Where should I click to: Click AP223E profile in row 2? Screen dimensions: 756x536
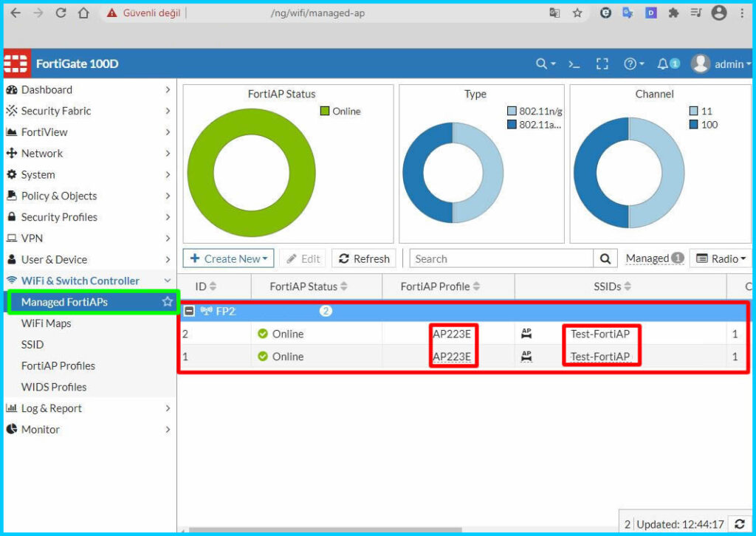(x=452, y=334)
